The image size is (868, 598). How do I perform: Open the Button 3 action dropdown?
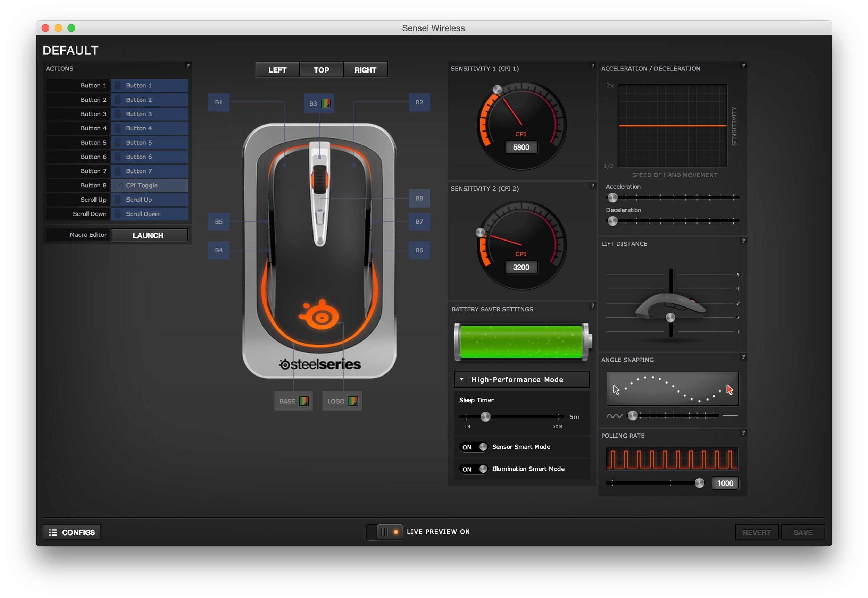click(x=149, y=114)
